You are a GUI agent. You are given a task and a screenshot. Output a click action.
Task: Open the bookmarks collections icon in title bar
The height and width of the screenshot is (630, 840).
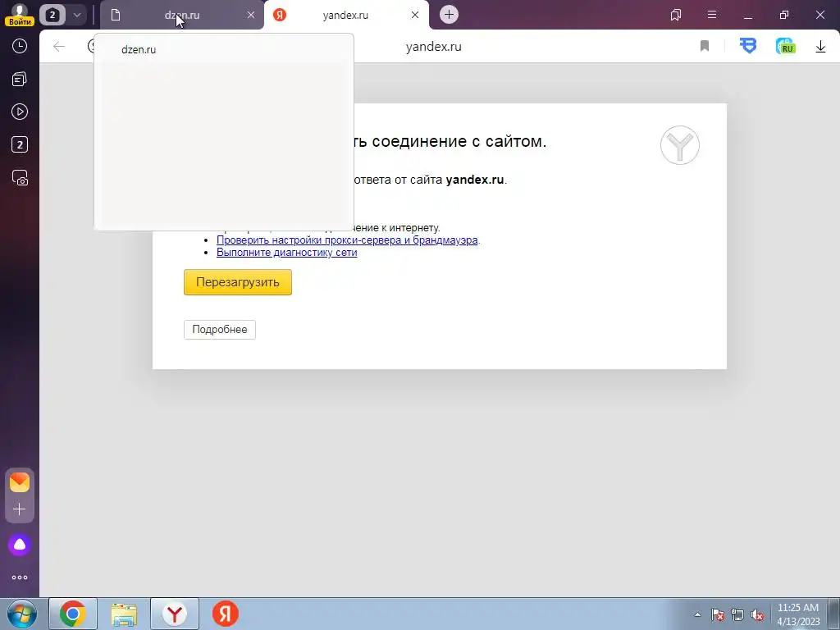click(x=676, y=15)
